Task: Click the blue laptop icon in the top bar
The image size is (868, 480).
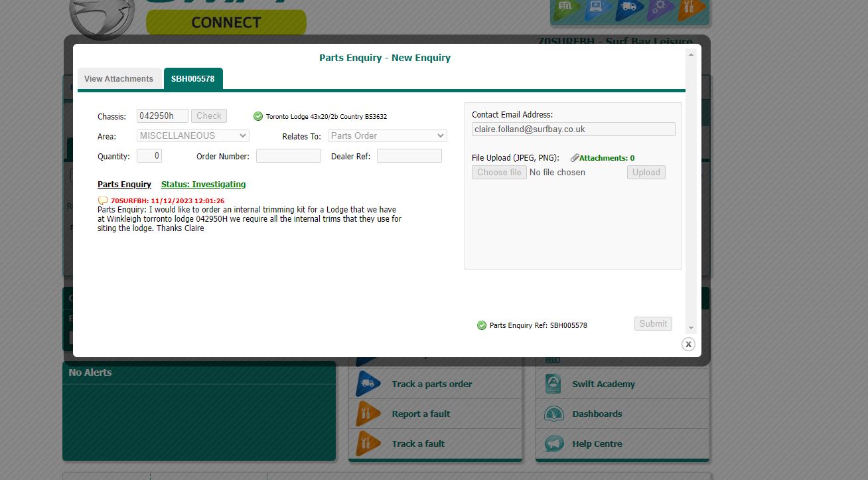Action: pos(598,9)
